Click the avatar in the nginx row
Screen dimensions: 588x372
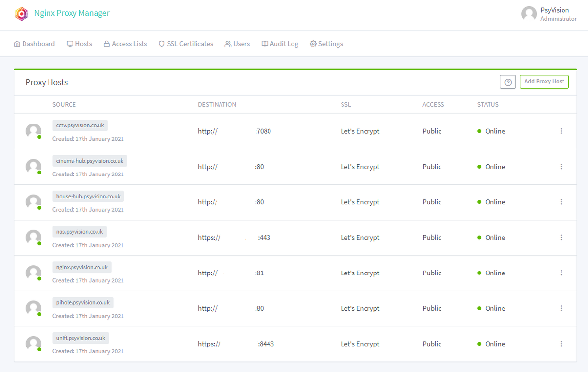point(33,273)
